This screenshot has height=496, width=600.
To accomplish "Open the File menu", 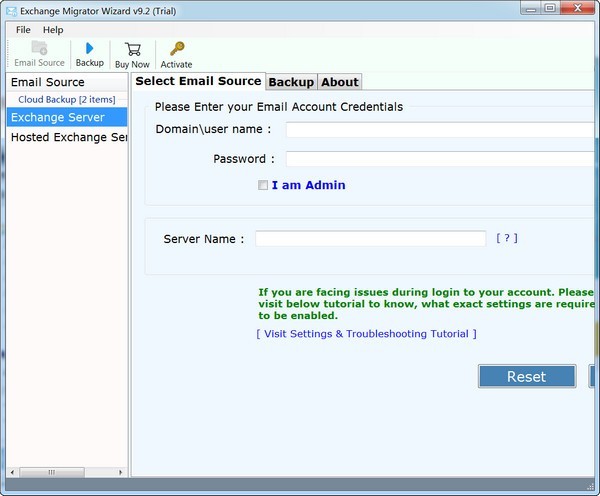I will click(23, 30).
